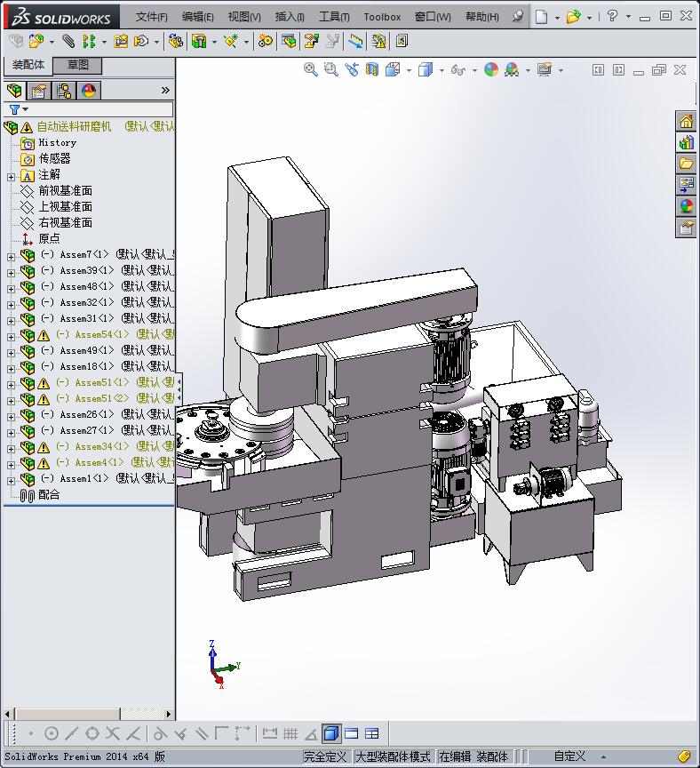Select the 右视基准面 plane in tree
The image size is (700, 768).
pos(65,223)
